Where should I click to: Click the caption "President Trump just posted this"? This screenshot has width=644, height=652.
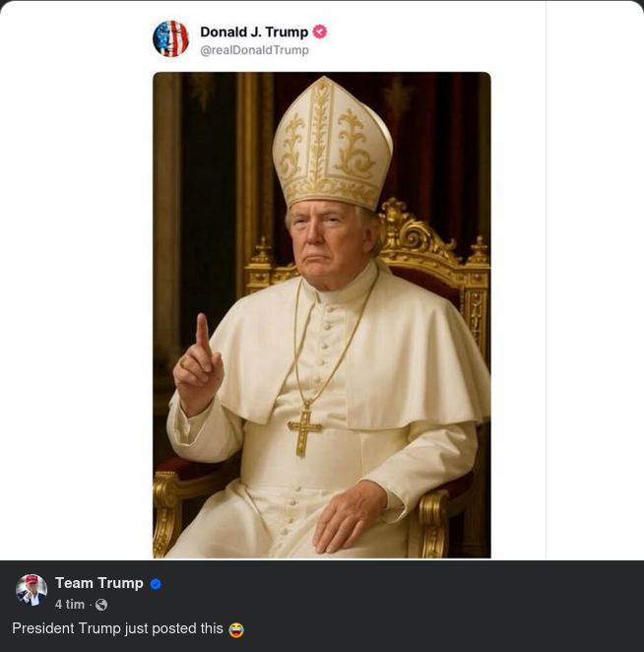[x=117, y=628]
